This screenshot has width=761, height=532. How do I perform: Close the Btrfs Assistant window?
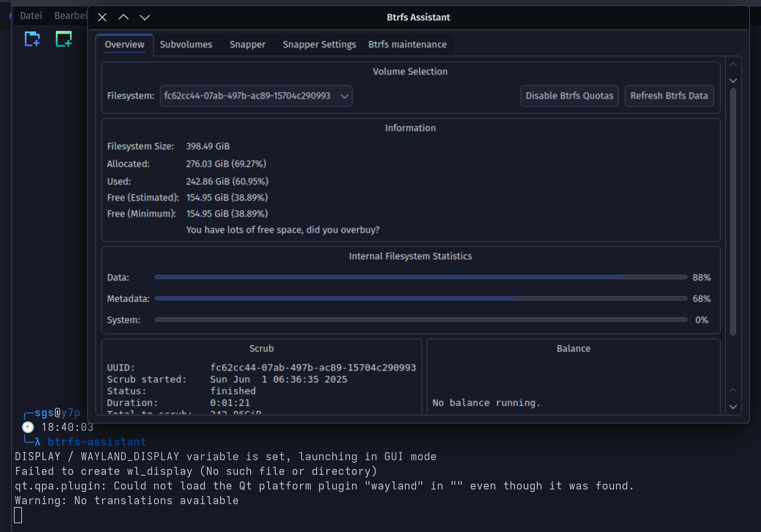coord(102,17)
